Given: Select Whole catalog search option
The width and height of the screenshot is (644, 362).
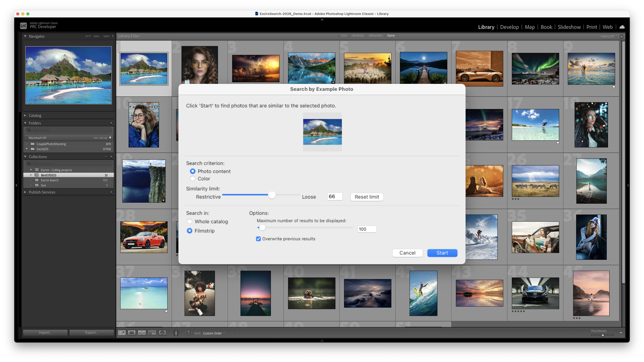Looking at the screenshot, I should click(x=190, y=222).
